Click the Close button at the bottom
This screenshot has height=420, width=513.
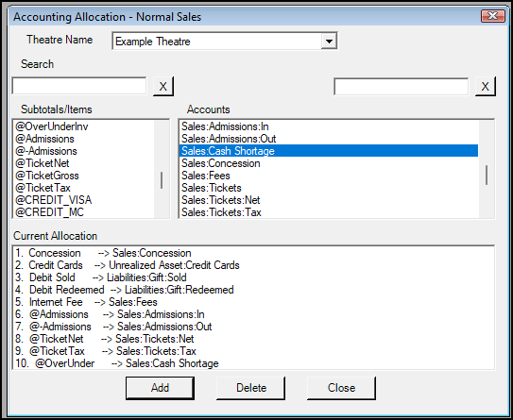pyautogui.click(x=341, y=388)
